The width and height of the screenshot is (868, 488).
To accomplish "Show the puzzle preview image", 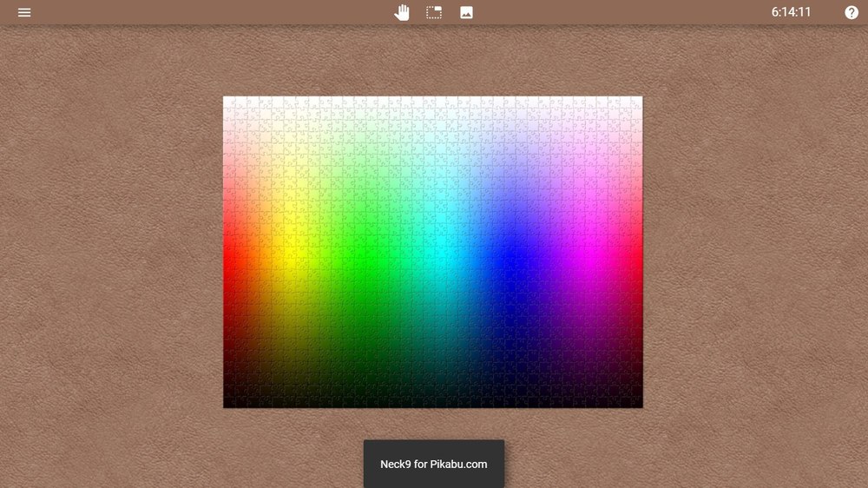I will tap(467, 12).
